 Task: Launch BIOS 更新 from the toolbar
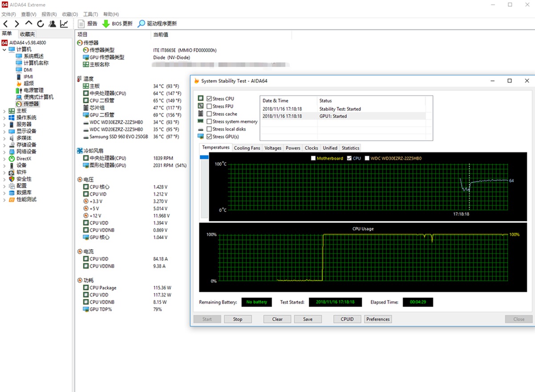pos(118,24)
